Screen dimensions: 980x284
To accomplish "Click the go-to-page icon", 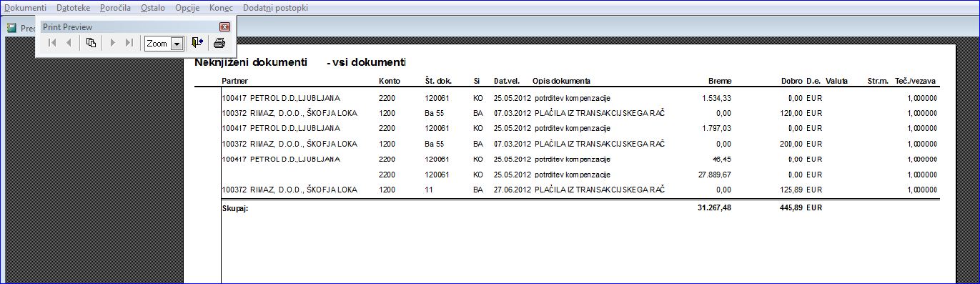I will (x=91, y=43).
